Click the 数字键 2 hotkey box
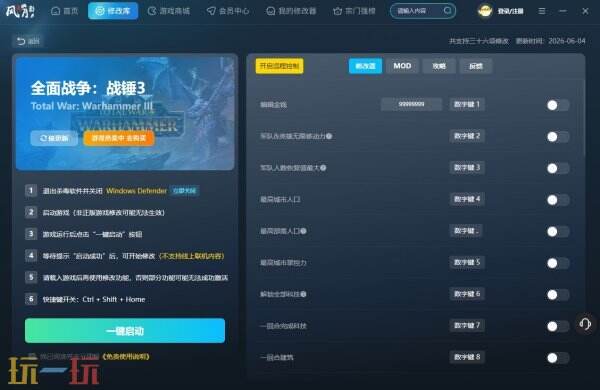Viewport: 600px width, 390px height. 467,136
